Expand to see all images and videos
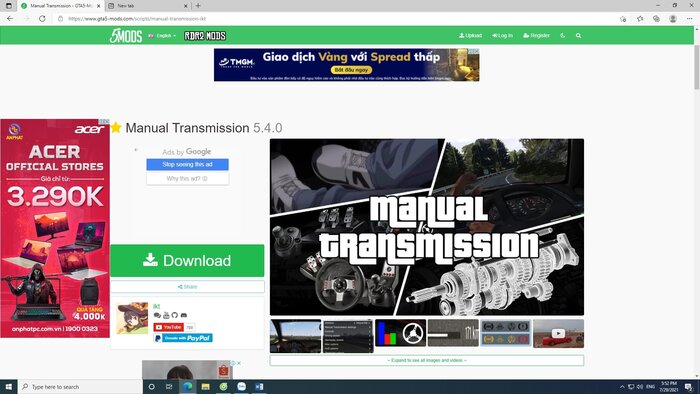This screenshot has width=700, height=394. click(426, 360)
